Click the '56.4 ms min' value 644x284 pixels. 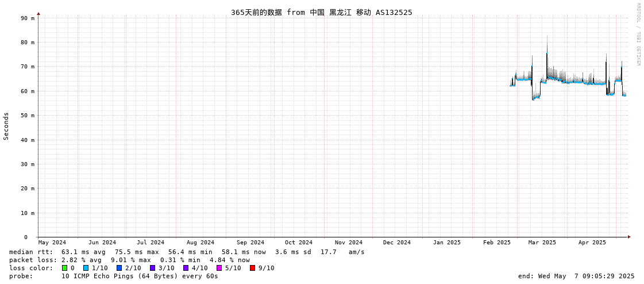190,252
